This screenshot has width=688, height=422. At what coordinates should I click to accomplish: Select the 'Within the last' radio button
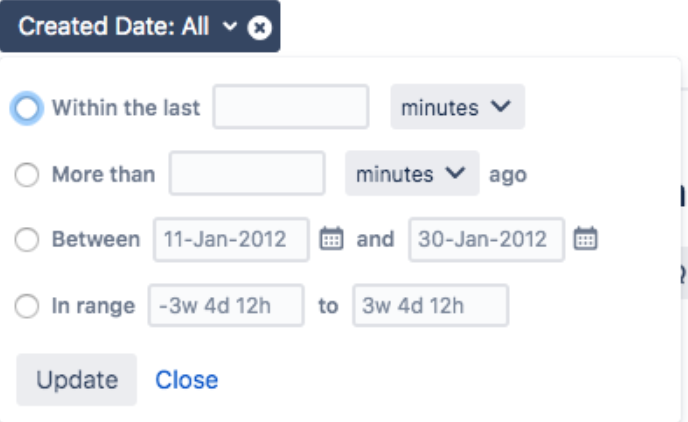click(x=27, y=108)
